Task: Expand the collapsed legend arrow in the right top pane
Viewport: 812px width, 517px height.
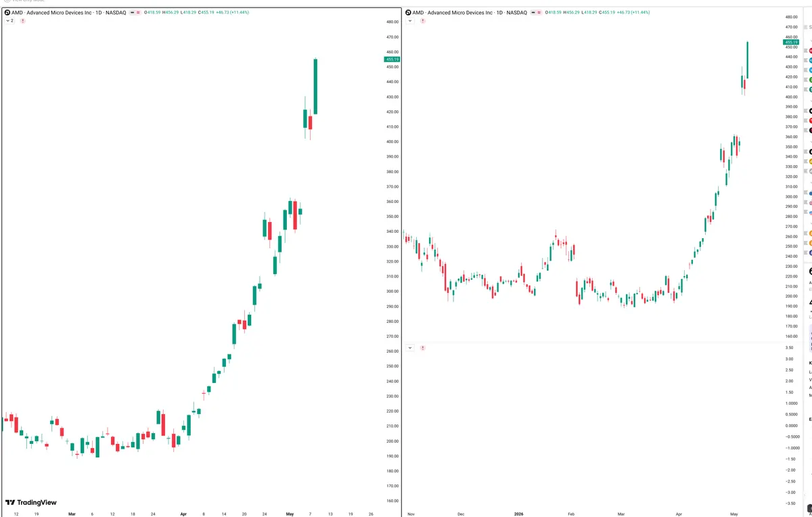Action: (x=410, y=21)
